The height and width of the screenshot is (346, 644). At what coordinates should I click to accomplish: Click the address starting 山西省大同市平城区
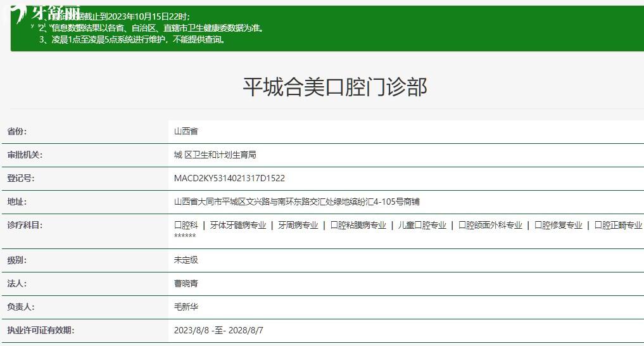coord(297,202)
